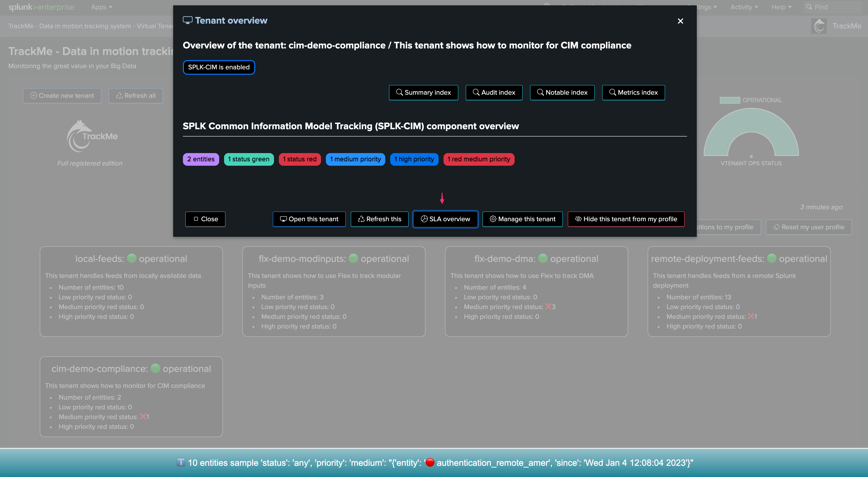Click the 1 high priority badge

pyautogui.click(x=414, y=159)
